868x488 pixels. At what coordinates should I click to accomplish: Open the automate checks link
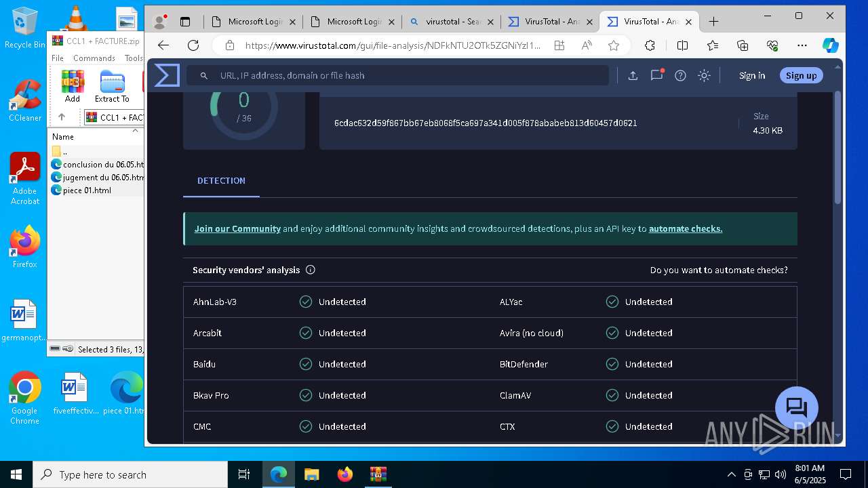(x=686, y=229)
